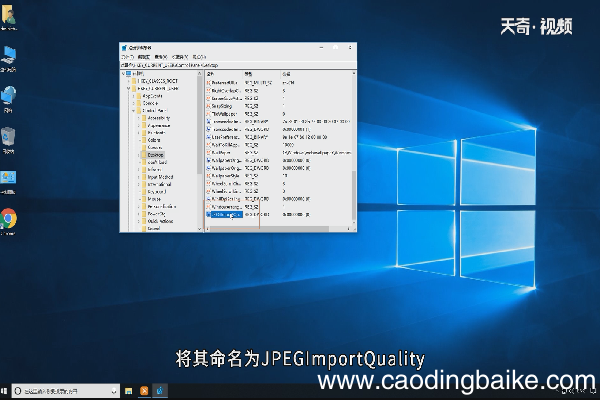The image size is (600, 400).
Task: Expand the AppEvents key
Action: coord(134,96)
